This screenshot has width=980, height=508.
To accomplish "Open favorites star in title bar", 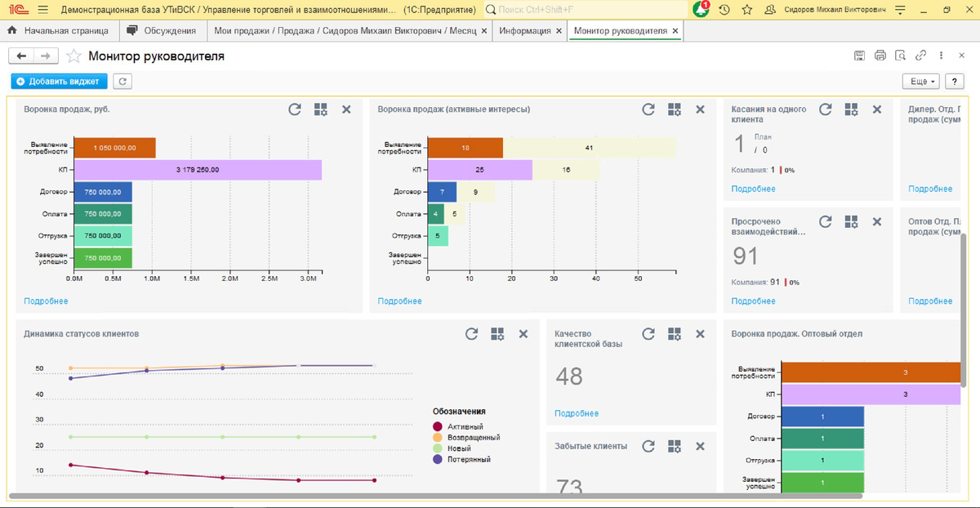I will pos(747,10).
